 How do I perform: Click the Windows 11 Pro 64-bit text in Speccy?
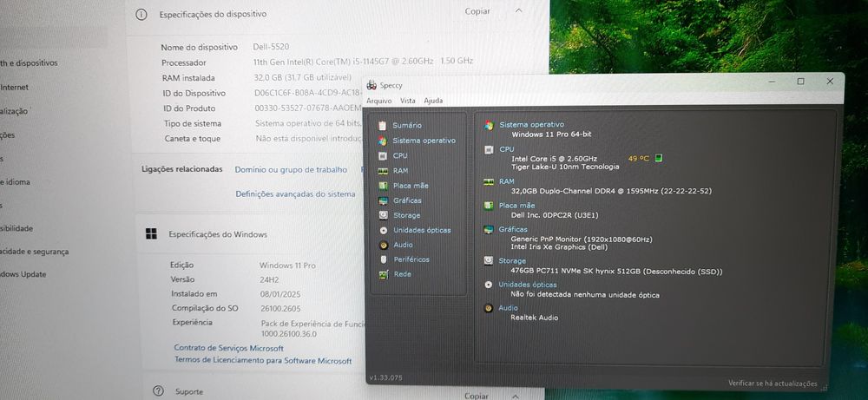(551, 134)
